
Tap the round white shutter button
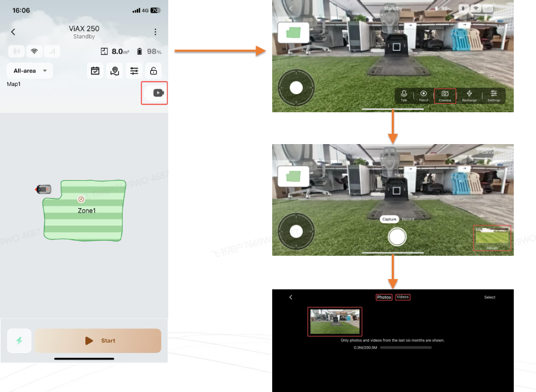click(x=397, y=237)
